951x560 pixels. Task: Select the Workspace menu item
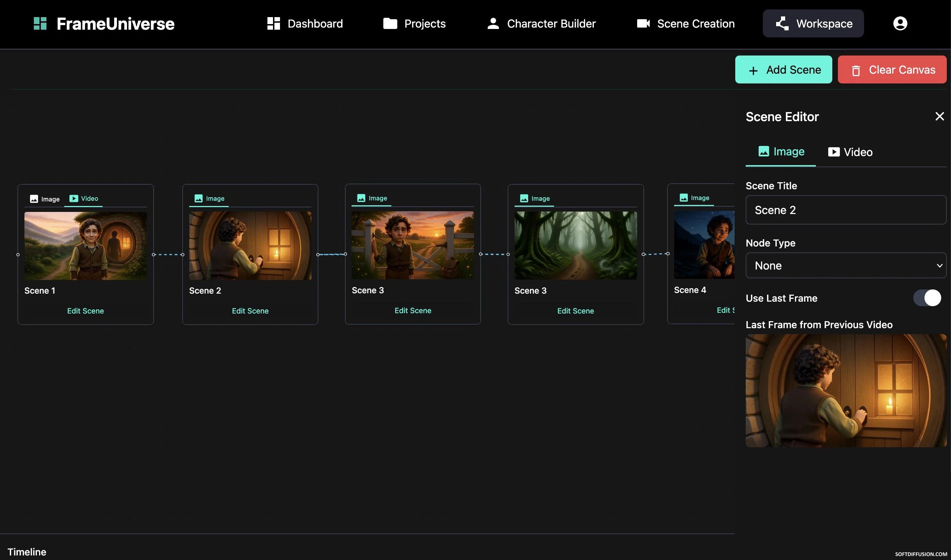click(x=813, y=23)
